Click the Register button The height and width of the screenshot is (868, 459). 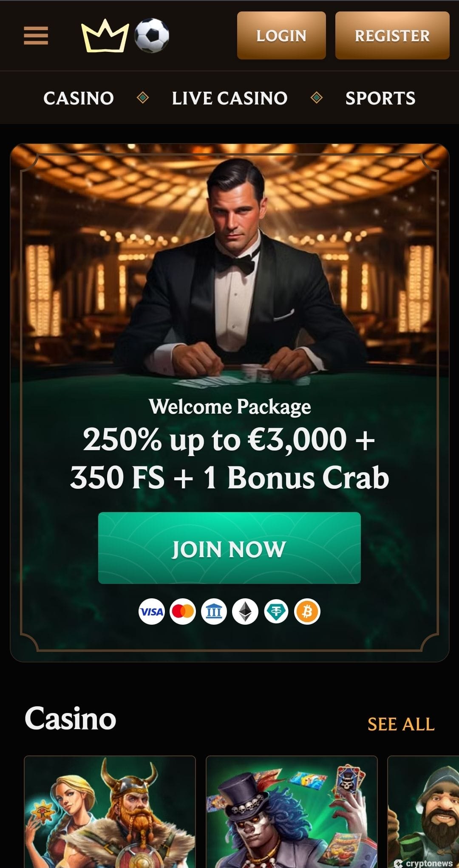[392, 36]
